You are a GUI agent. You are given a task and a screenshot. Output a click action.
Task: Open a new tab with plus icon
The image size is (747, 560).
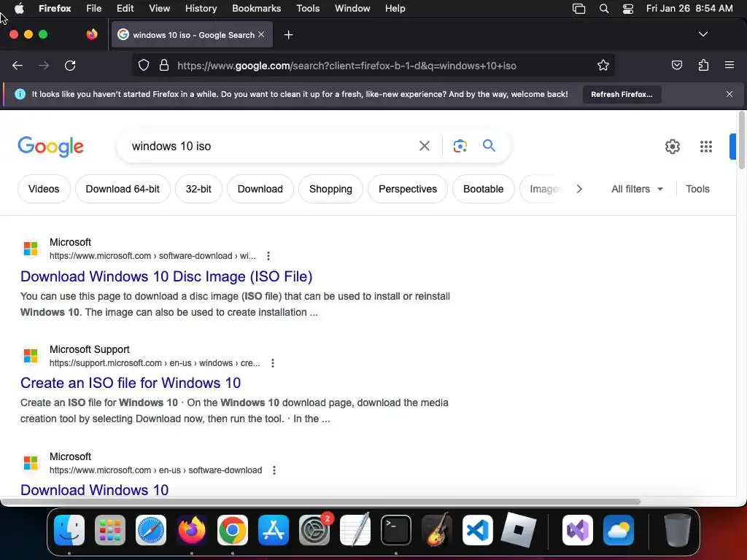288,35
